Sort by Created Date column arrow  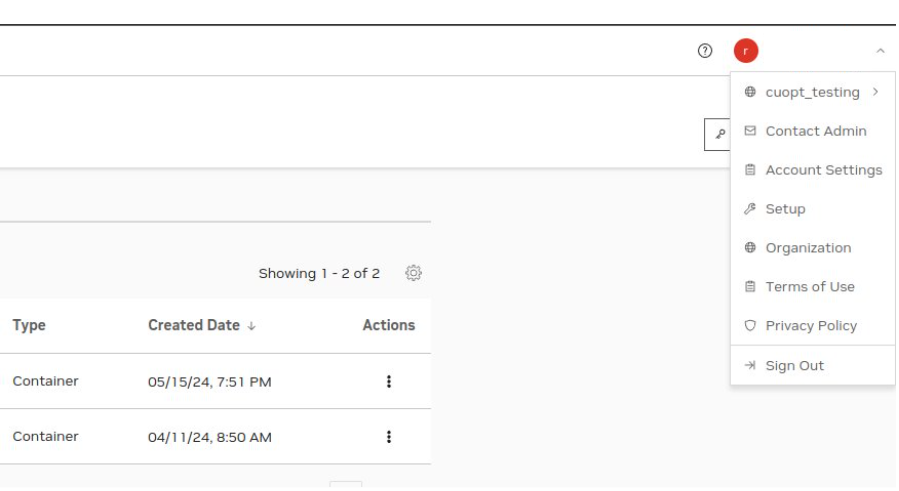pyautogui.click(x=251, y=326)
